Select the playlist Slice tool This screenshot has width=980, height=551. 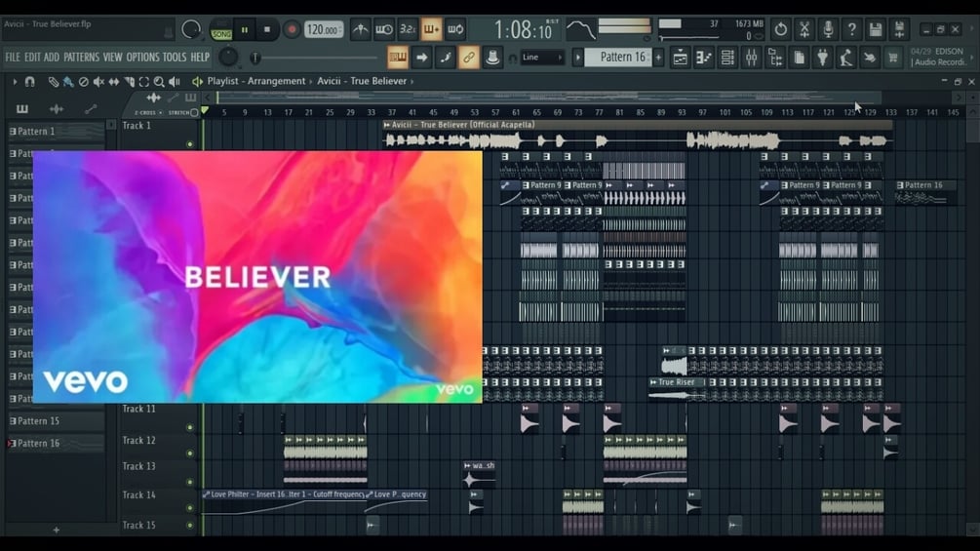coord(130,81)
